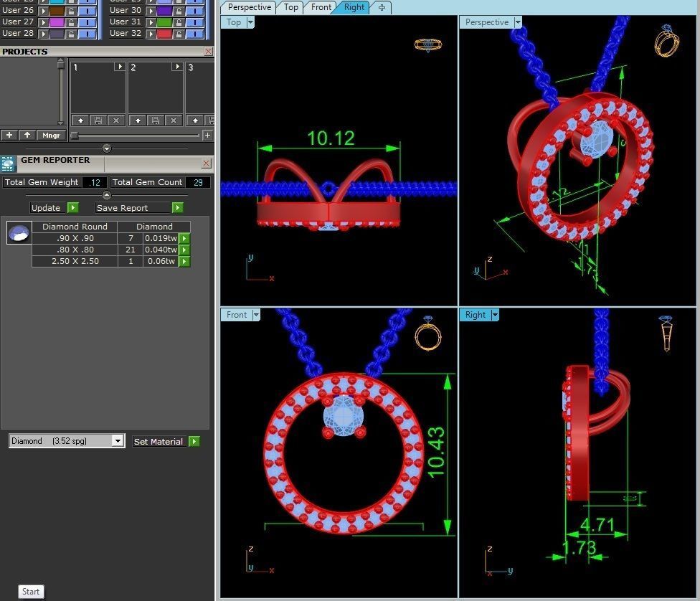Click Gem Reporter panel icon
Image resolution: width=700 pixels, height=601 pixels.
point(8,164)
